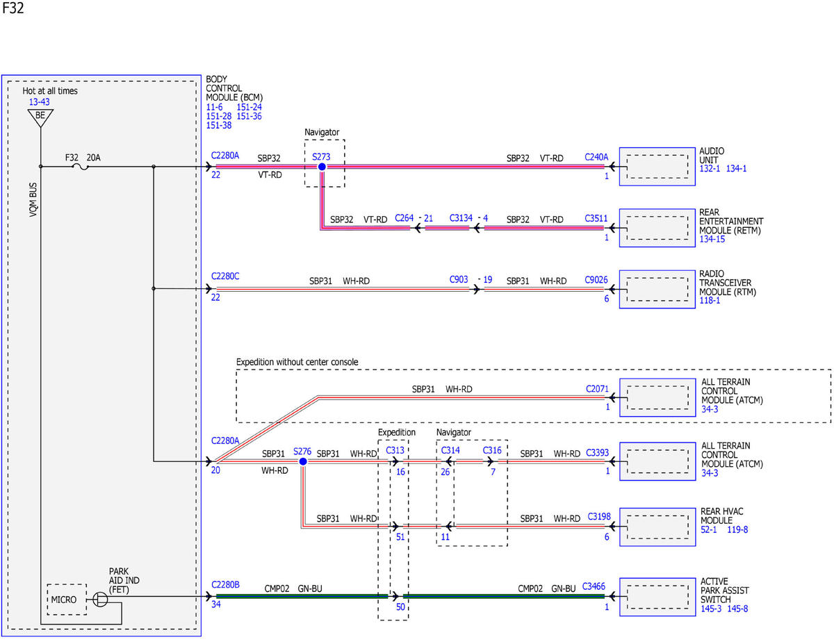View connector C3511 details
Screen dimensions: 834x644
596,218
